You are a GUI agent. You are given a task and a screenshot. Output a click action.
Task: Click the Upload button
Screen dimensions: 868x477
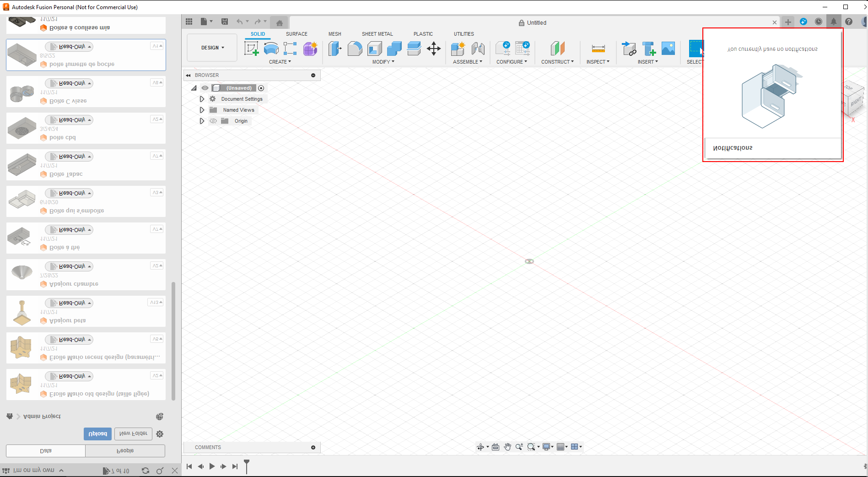[x=97, y=434]
